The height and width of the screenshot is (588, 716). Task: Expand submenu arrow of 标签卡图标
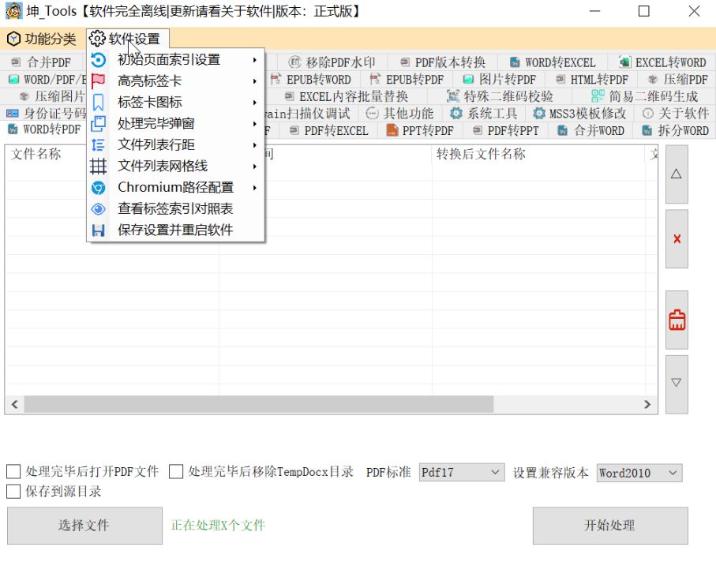pos(255,103)
